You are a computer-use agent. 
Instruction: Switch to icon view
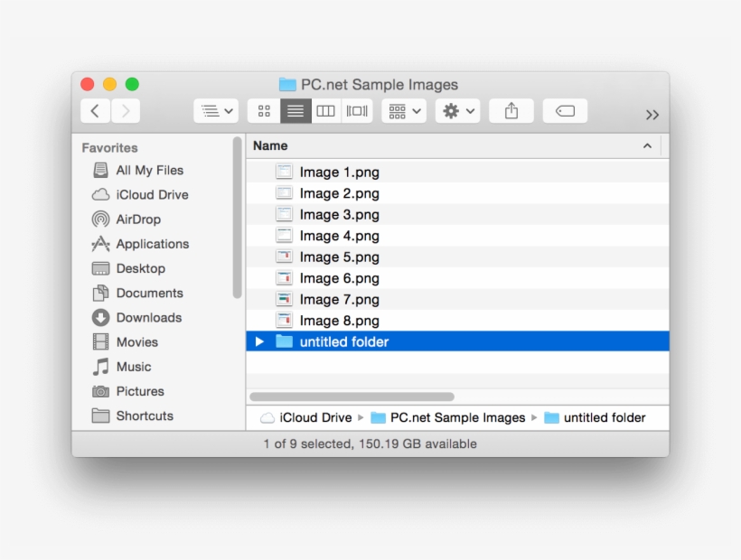tap(264, 111)
